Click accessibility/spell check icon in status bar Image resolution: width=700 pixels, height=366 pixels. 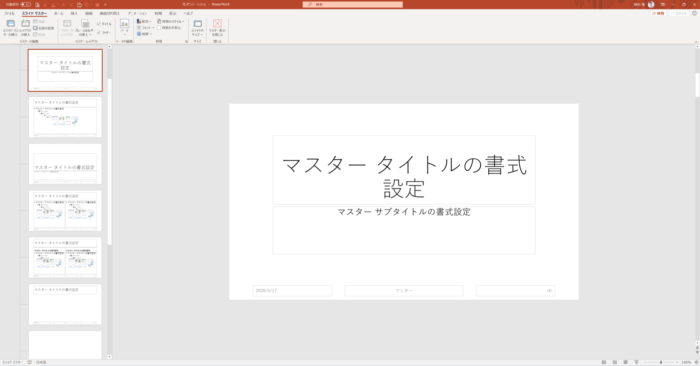pos(29,362)
